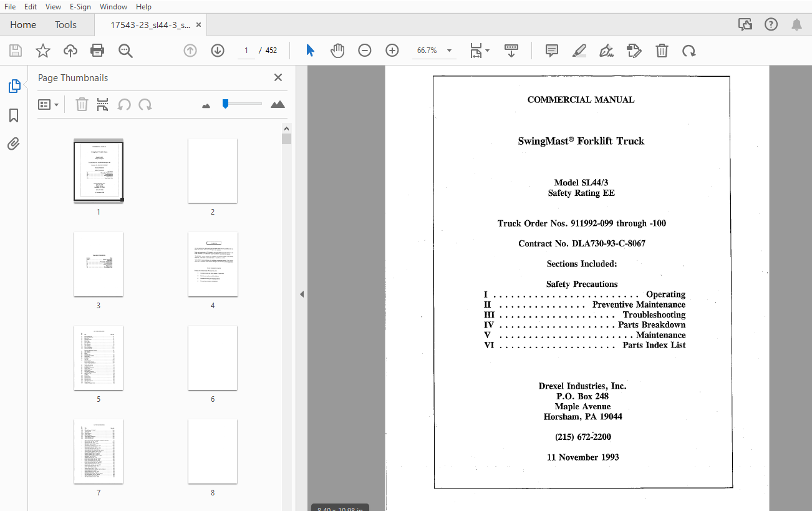
Task: Collapse the navigation pane arrow
Action: (302, 294)
